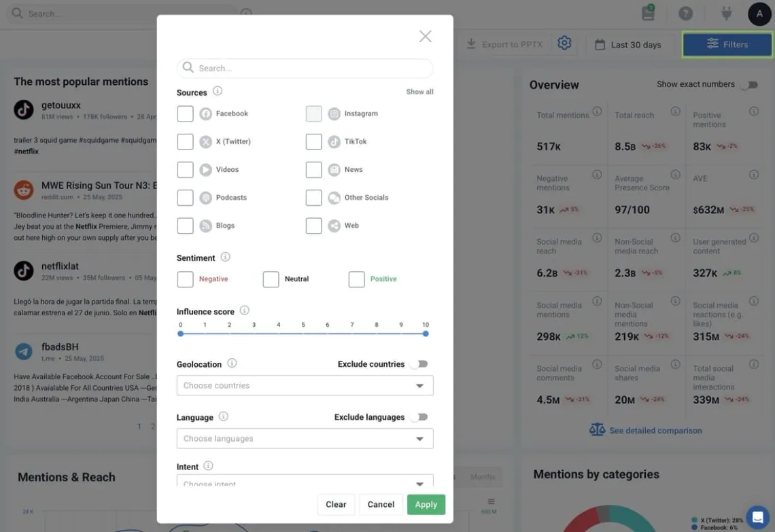Open the integrations plug icon
The image size is (775, 532).
coord(726,14)
